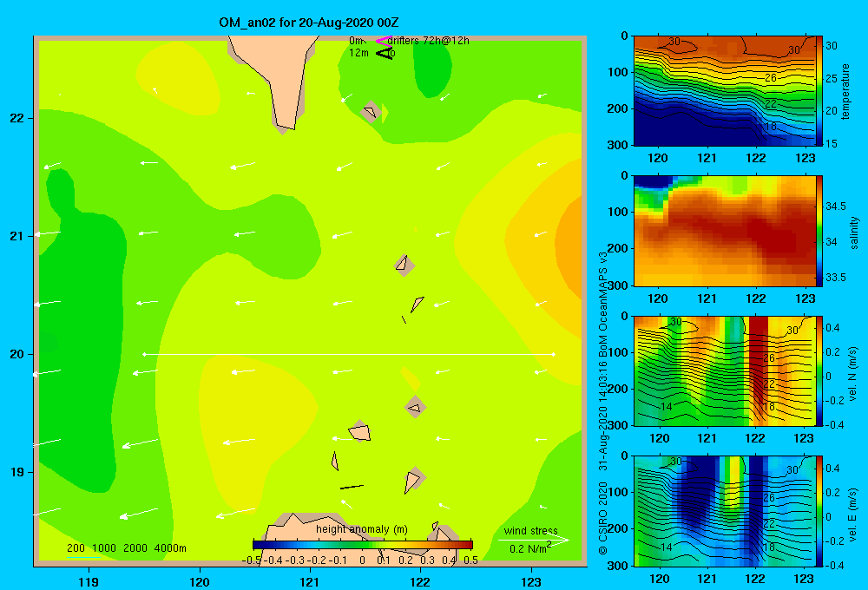
Task: Click the 'vel. E (m/s)' axis label
Action: click(853, 515)
